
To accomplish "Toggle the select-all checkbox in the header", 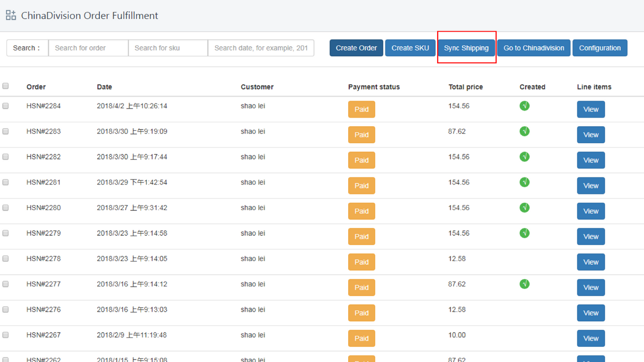I will pyautogui.click(x=6, y=85).
